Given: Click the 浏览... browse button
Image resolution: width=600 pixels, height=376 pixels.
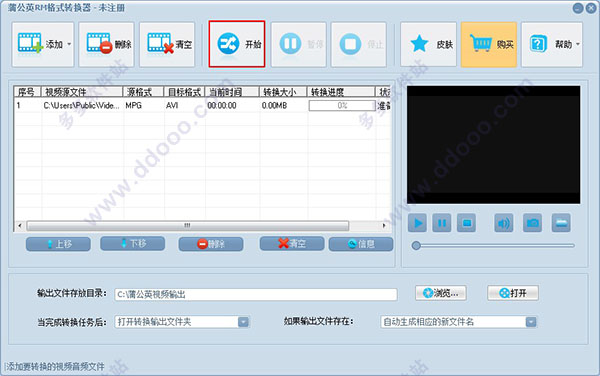Looking at the screenshot, I should point(441,293).
